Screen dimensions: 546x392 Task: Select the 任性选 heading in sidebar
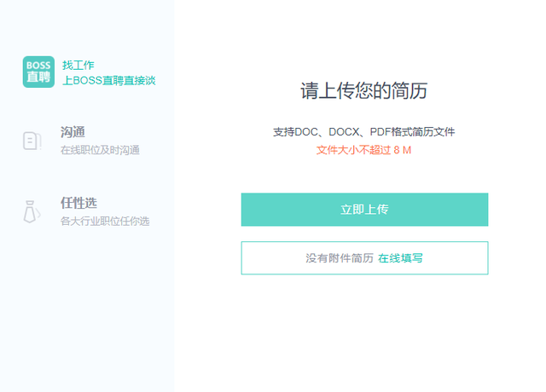(x=78, y=203)
